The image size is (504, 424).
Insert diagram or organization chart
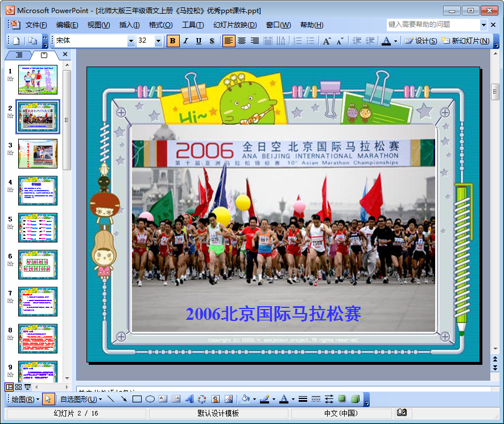pos(202,399)
